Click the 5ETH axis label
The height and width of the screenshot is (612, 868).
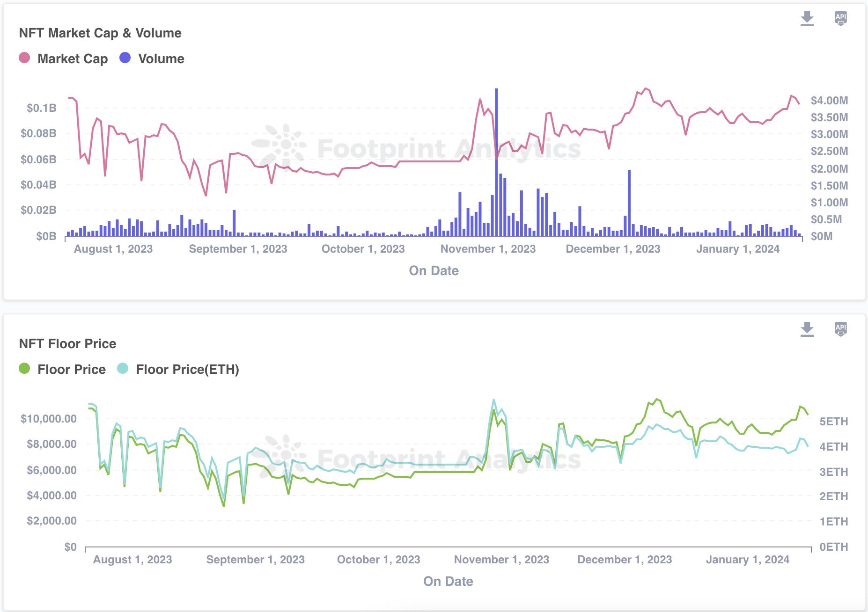point(833,422)
